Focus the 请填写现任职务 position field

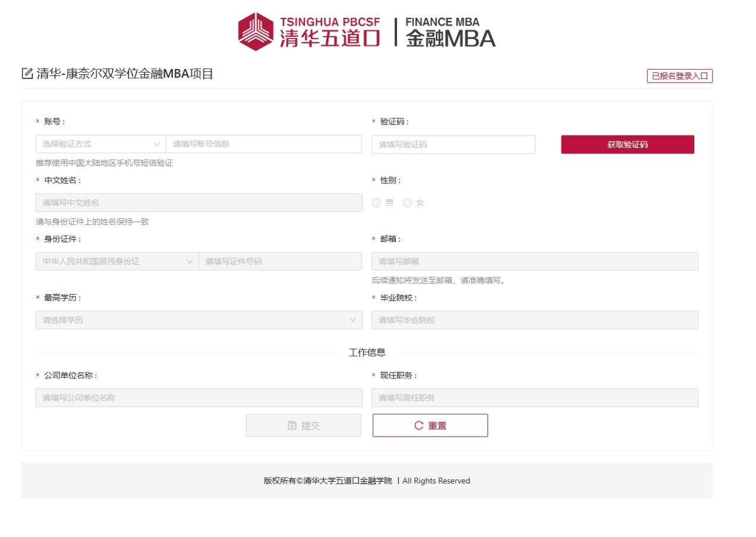535,398
